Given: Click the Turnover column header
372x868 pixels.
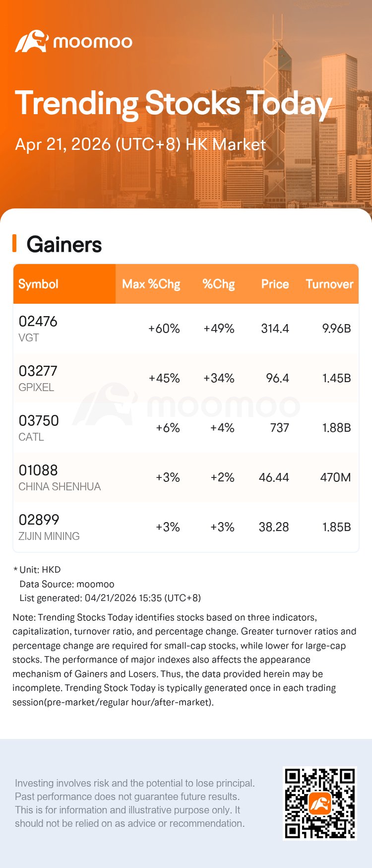Looking at the screenshot, I should pyautogui.click(x=329, y=284).
